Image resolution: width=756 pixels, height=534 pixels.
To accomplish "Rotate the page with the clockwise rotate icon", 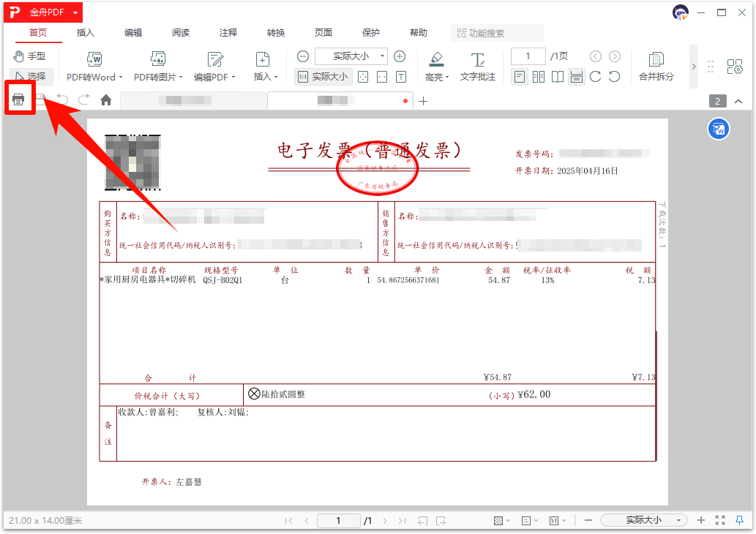I will [x=595, y=76].
